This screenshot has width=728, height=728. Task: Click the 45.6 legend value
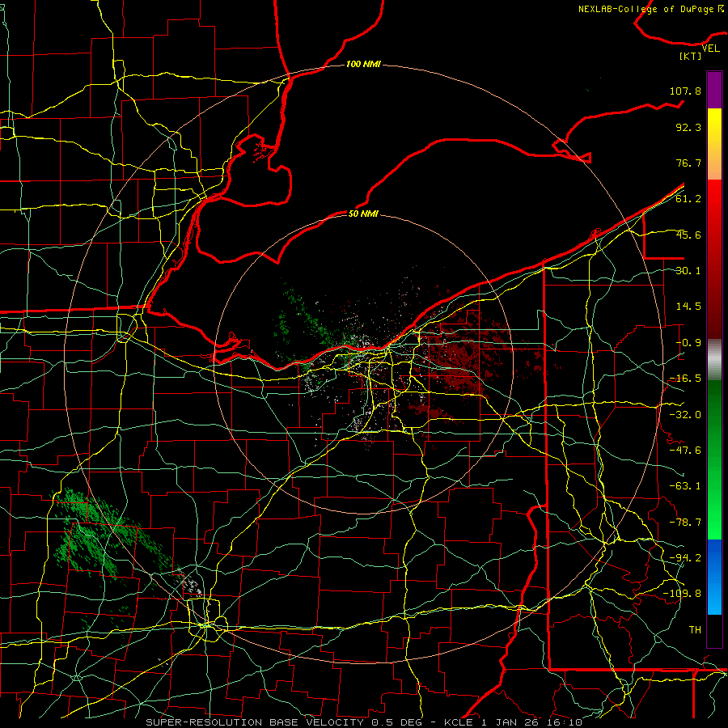point(688,235)
